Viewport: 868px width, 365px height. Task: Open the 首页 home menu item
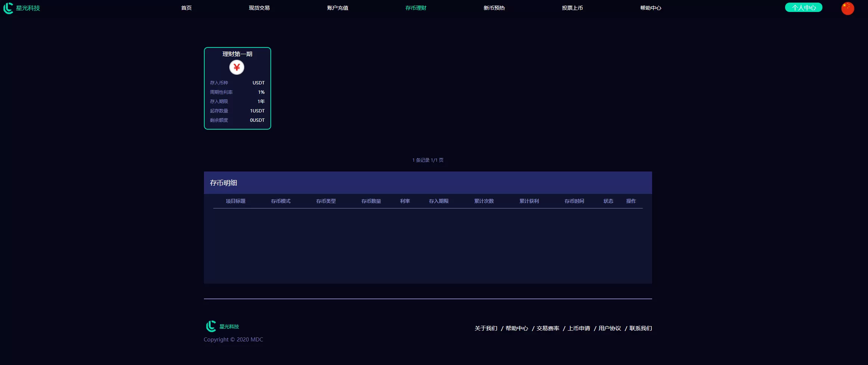click(186, 8)
